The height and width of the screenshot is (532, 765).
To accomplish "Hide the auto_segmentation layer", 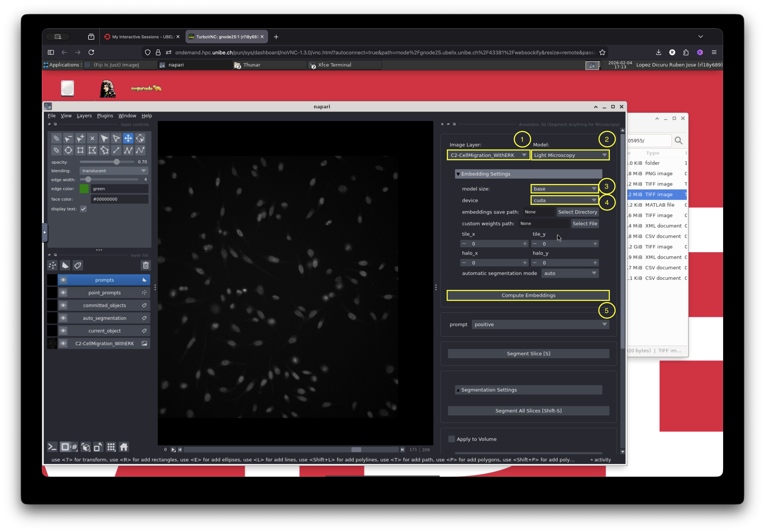I will point(63,318).
